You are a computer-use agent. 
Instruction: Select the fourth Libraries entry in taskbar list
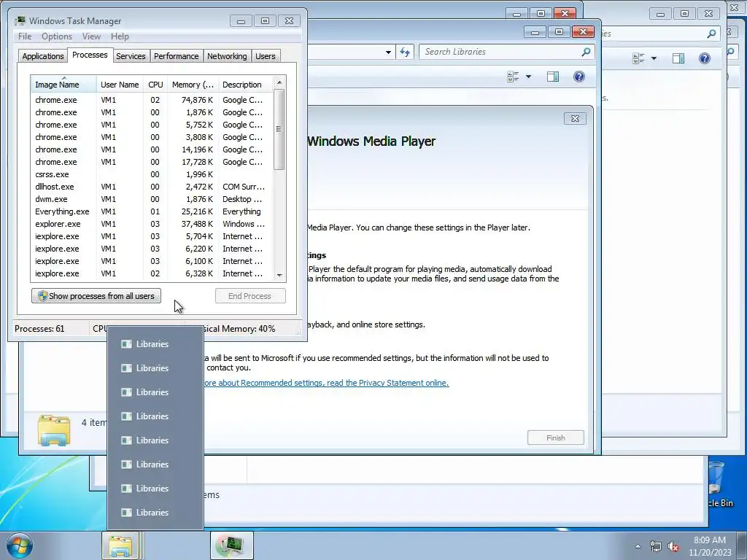155,416
